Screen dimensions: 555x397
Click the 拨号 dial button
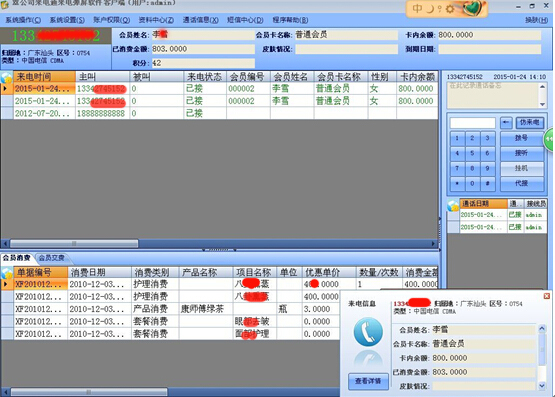click(x=522, y=138)
